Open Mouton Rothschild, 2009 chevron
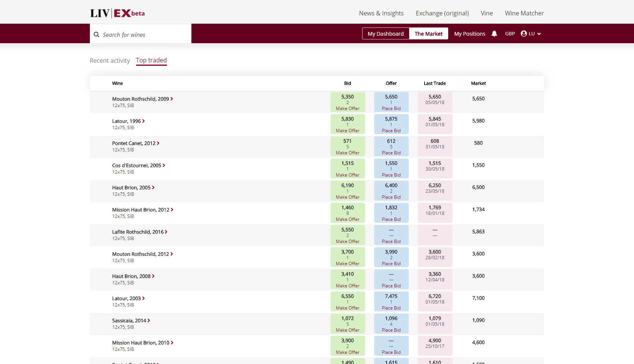634x364 pixels. [172, 99]
